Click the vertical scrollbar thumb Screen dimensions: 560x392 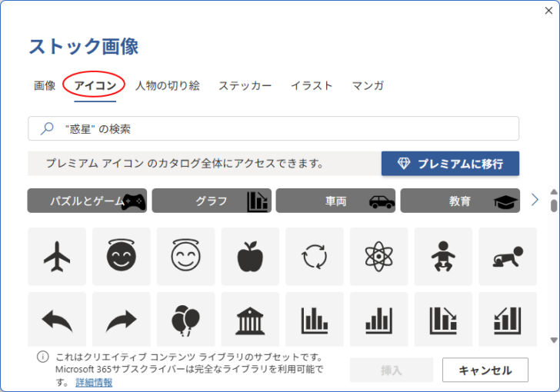[554, 206]
